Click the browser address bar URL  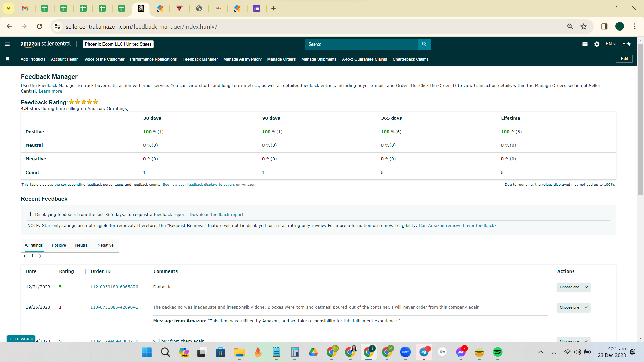click(142, 26)
